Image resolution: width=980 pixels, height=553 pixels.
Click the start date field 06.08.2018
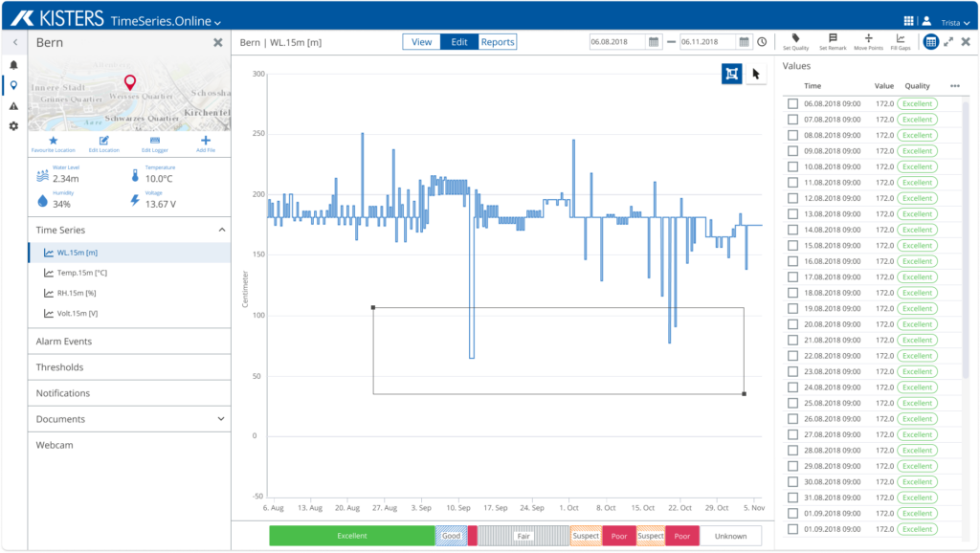[x=617, y=42]
